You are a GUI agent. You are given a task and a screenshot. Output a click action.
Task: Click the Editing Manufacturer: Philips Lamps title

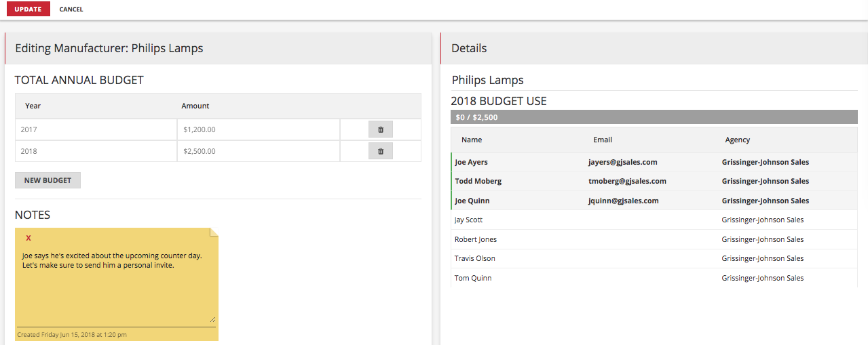click(109, 48)
